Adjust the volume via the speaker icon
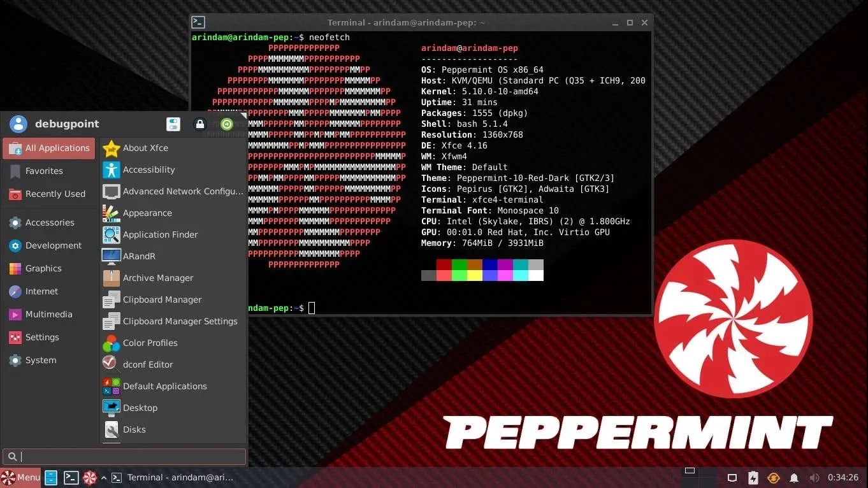The width and height of the screenshot is (868, 488). [x=814, y=477]
